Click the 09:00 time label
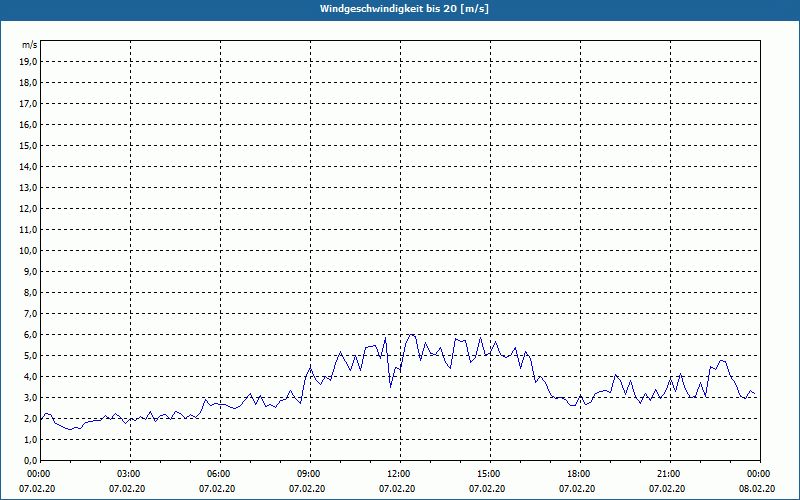 (310, 474)
